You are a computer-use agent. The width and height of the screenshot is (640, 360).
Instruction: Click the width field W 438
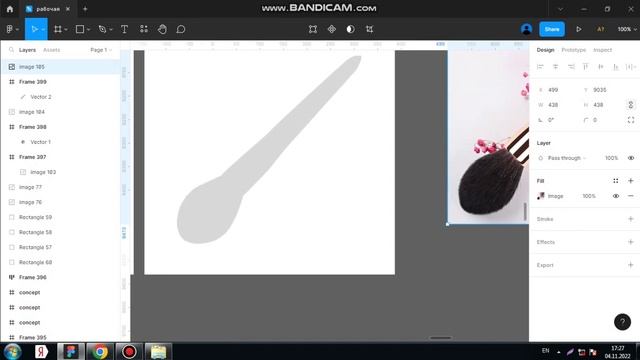(557, 105)
